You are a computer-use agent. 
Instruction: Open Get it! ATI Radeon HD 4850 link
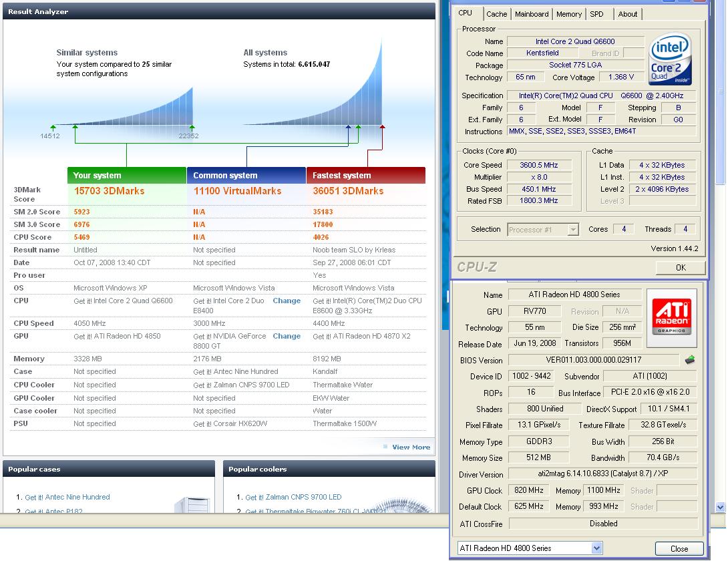pyautogui.click(x=117, y=336)
